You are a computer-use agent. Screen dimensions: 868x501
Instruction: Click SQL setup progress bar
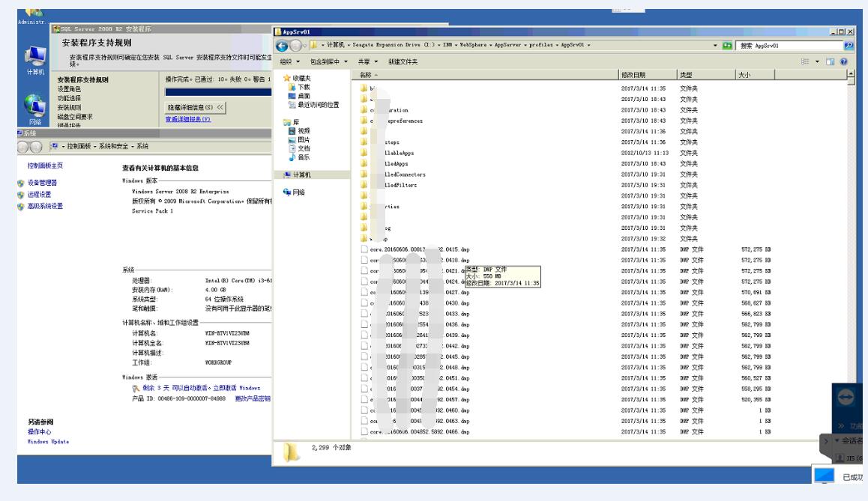point(218,92)
